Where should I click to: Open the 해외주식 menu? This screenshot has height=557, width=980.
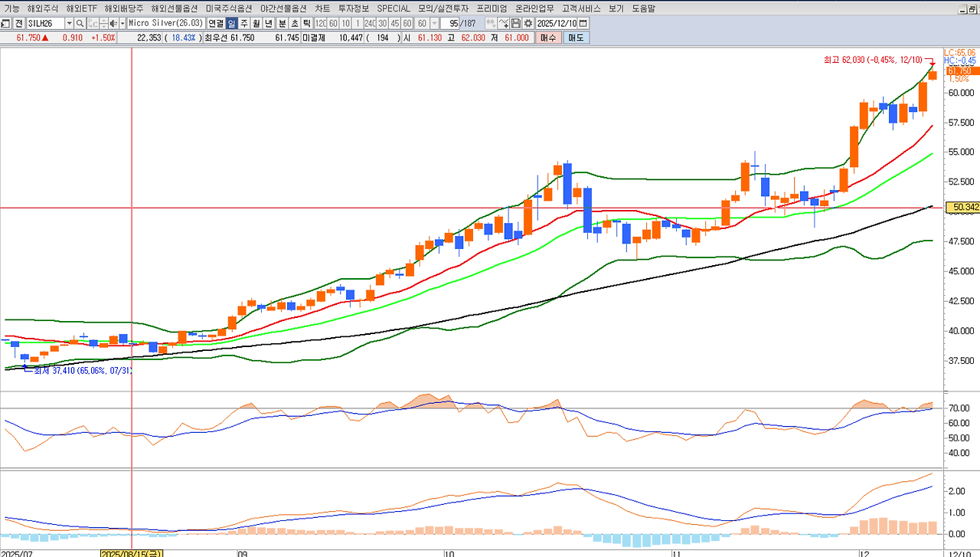coord(41,8)
